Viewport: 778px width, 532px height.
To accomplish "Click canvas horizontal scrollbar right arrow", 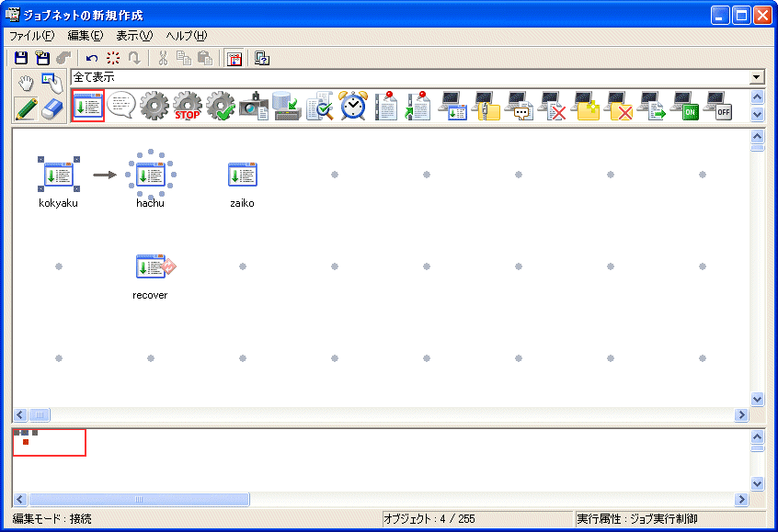I will coord(741,414).
